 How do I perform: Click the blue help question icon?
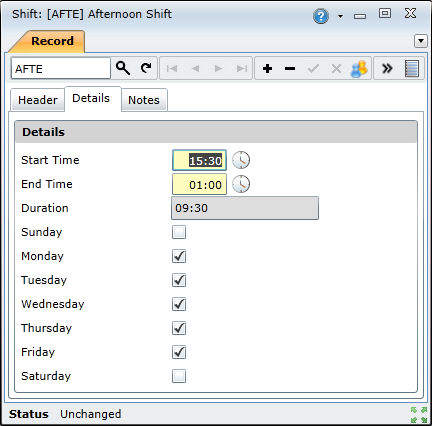(x=321, y=16)
